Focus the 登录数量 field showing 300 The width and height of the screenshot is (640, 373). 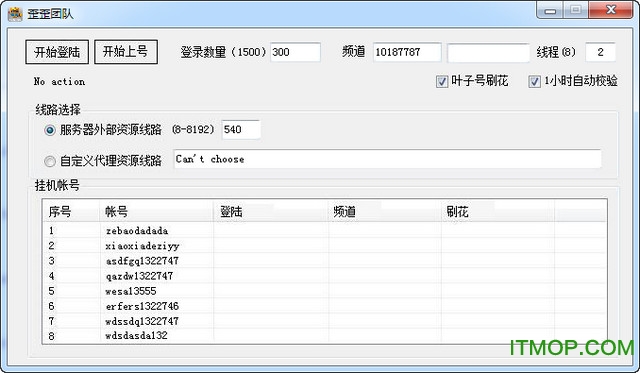pyautogui.click(x=295, y=52)
